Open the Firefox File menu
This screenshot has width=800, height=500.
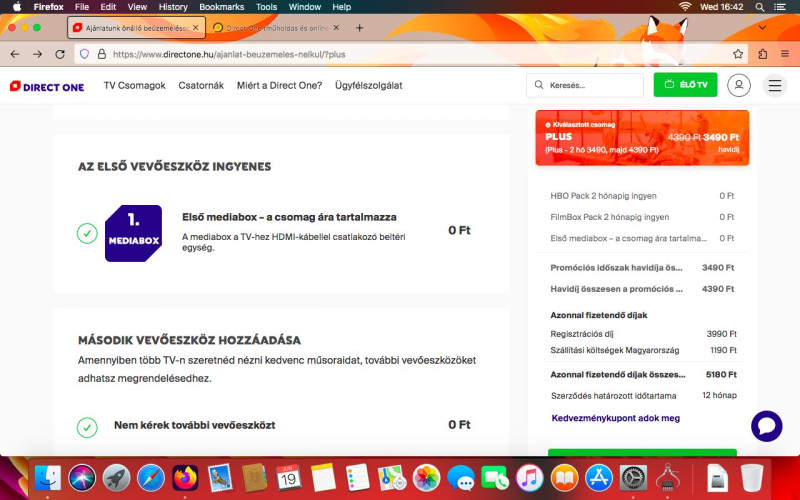coord(82,7)
